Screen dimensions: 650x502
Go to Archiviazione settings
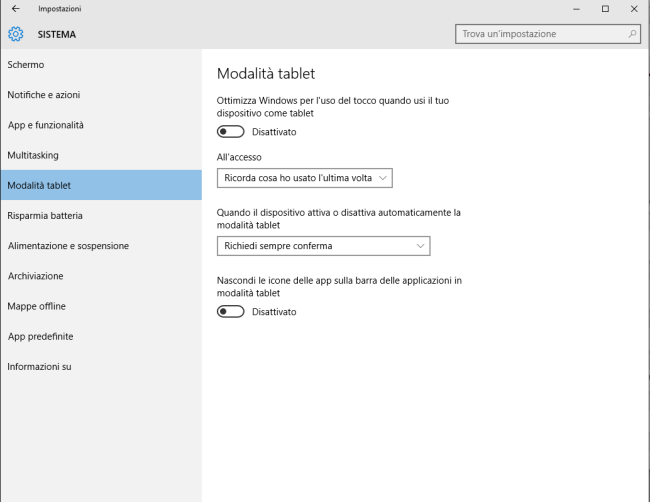(x=35, y=276)
